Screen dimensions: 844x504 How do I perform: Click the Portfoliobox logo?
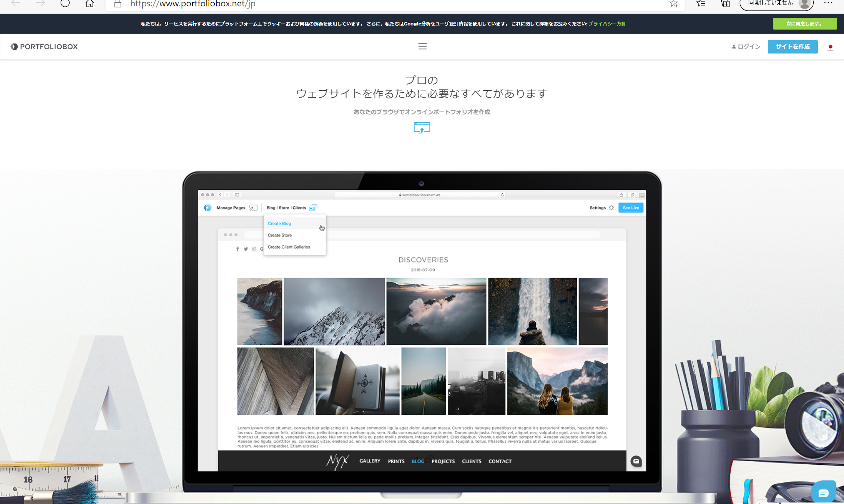(44, 47)
